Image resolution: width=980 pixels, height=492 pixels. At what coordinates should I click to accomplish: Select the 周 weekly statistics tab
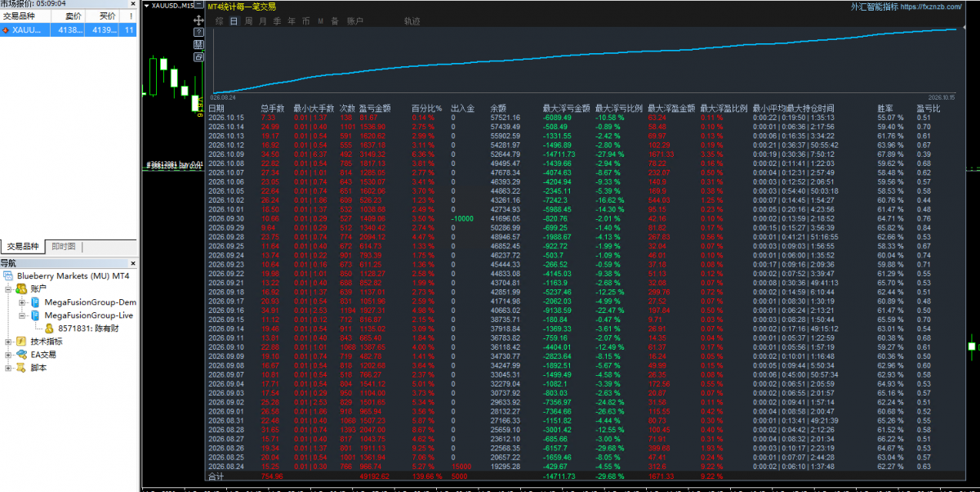248,20
